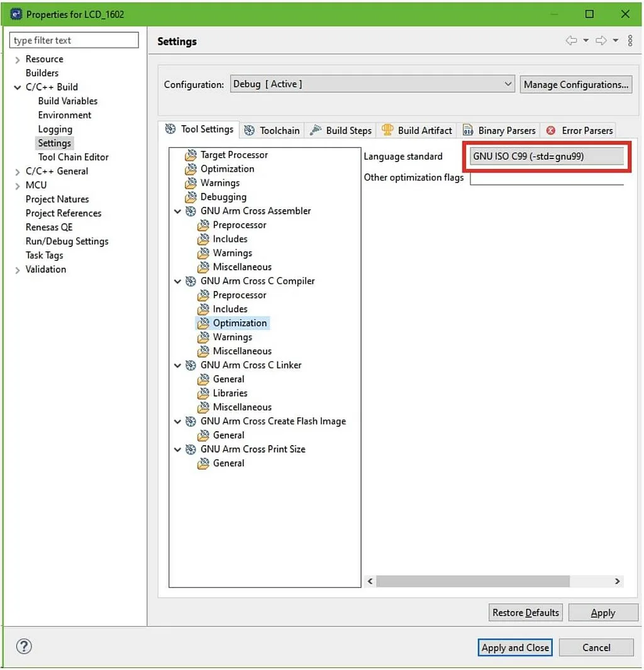This screenshot has width=644, height=670.
Task: Open Includes settings for GNU Arm Cross Assembler
Action: pyautogui.click(x=230, y=239)
